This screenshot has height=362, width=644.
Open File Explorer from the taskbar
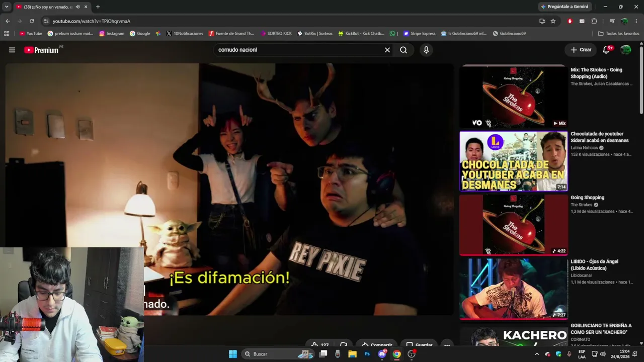click(x=352, y=354)
